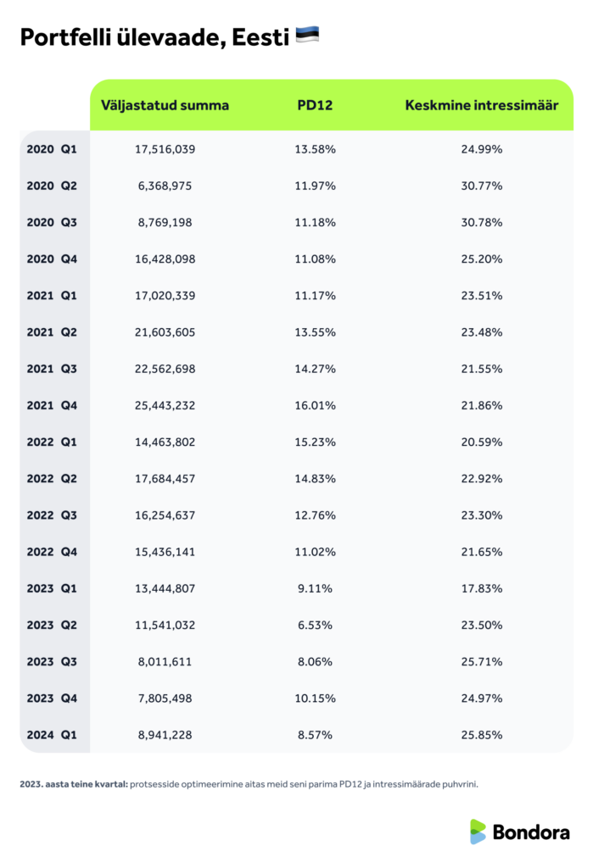Click the 8,941,228 amount cell
Viewport: 593px width, 868px height.
click(165, 735)
